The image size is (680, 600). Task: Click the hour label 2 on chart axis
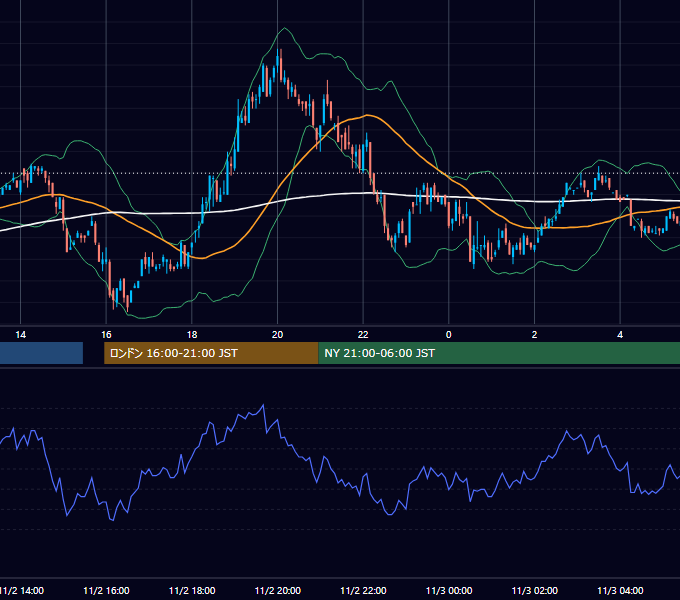coord(534,335)
